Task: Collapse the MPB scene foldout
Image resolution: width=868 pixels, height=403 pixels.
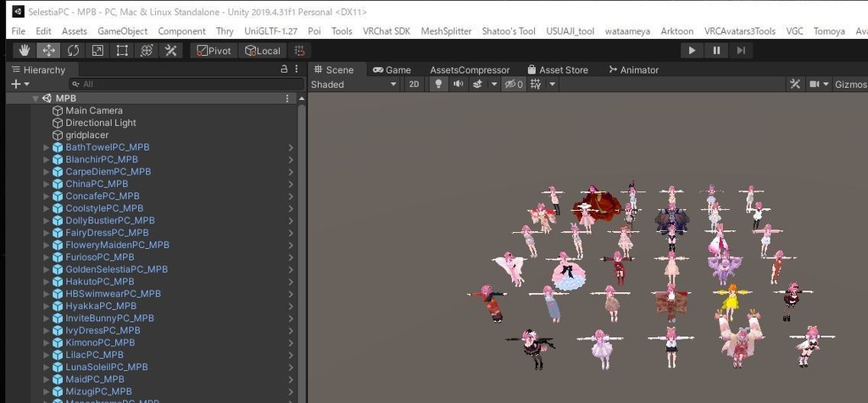Action: (36, 98)
